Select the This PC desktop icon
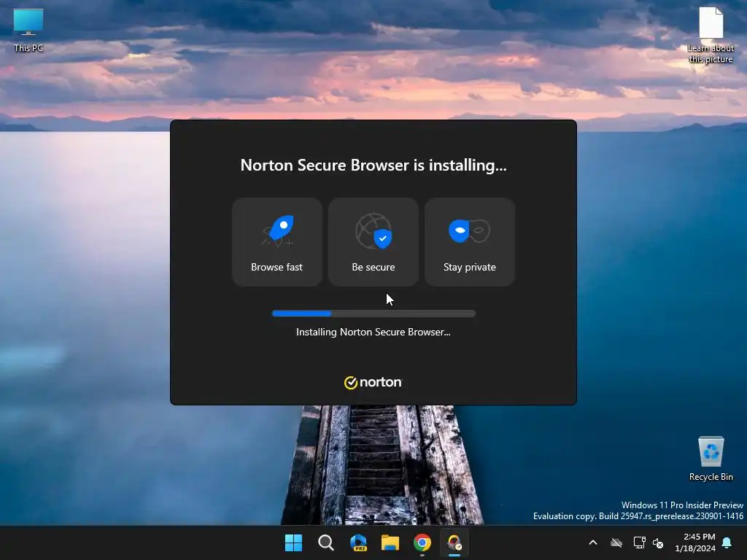The image size is (747, 560). tap(28, 29)
